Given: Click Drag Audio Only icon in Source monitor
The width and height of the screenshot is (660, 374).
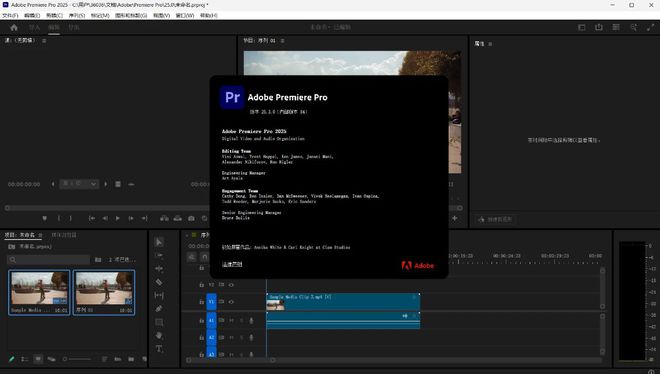Looking at the screenshot, I should point(131,184).
